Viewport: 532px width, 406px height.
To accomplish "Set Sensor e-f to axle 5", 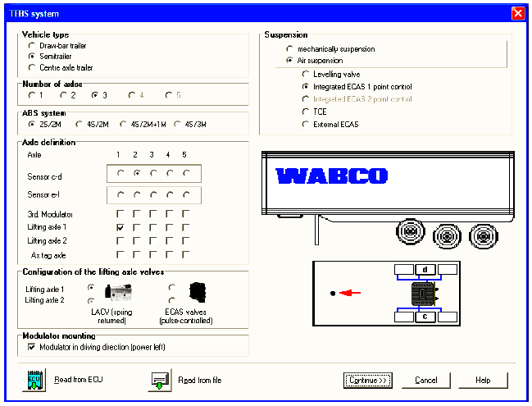I will click(x=186, y=195).
